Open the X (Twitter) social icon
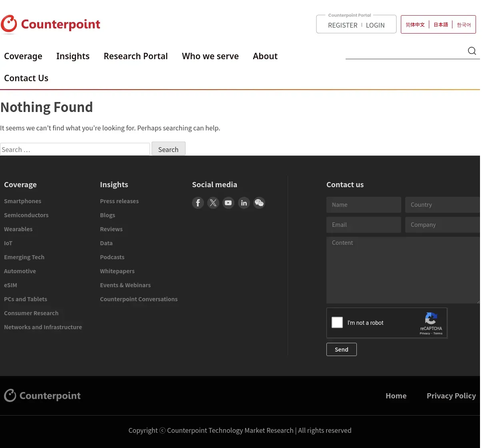The image size is (482, 448). coord(213,203)
